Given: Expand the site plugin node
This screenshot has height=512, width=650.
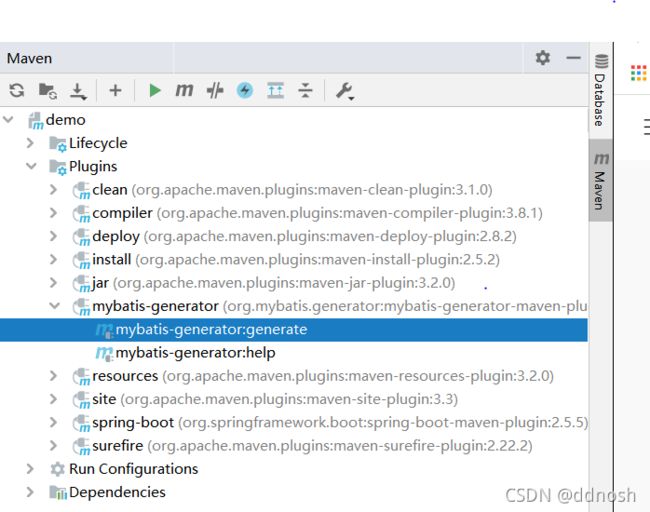Looking at the screenshot, I should (x=53, y=399).
